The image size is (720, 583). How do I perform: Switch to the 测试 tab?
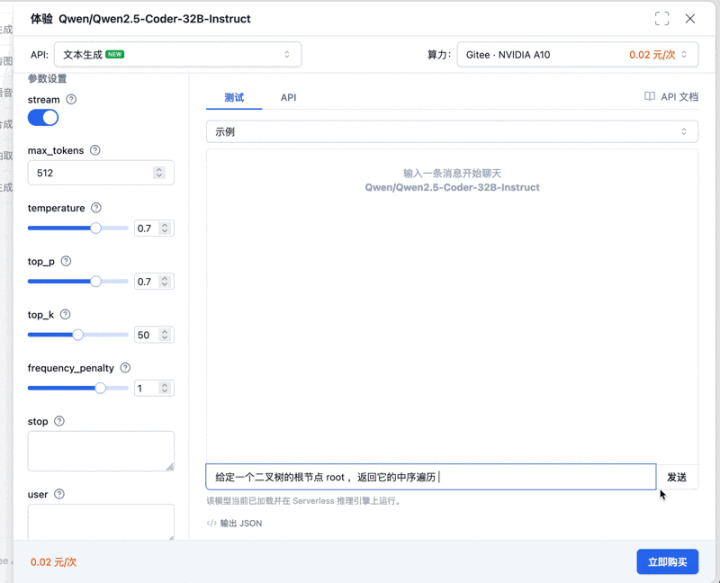pyautogui.click(x=234, y=97)
